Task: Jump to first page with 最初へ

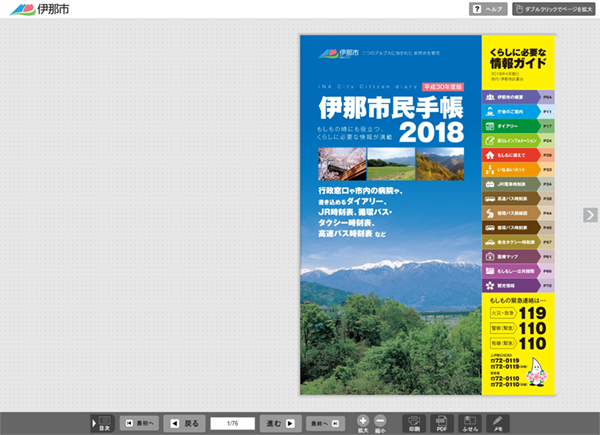Action: pyautogui.click(x=139, y=423)
